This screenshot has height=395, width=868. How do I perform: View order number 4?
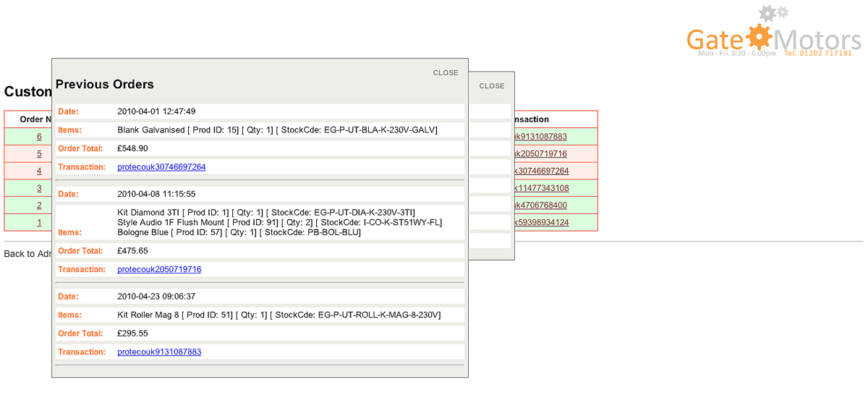tap(39, 171)
